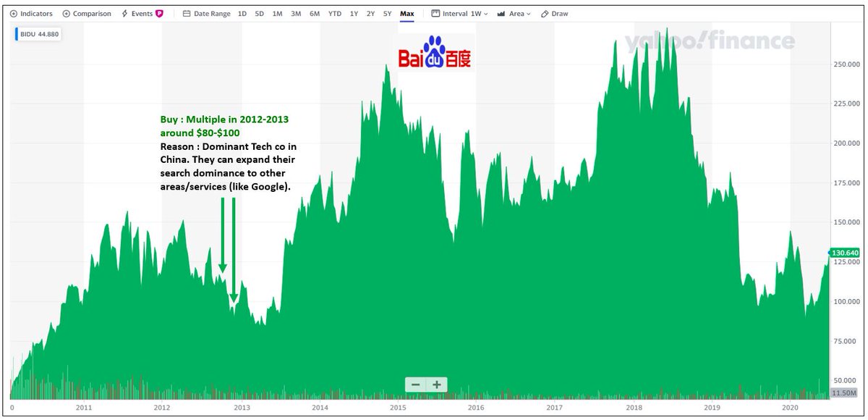868x420 pixels.
Task: Click the Comparison plus icon
Action: point(67,14)
